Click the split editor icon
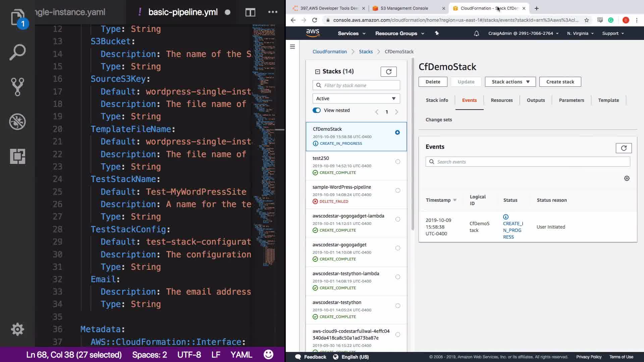644x362 pixels. pos(250,12)
